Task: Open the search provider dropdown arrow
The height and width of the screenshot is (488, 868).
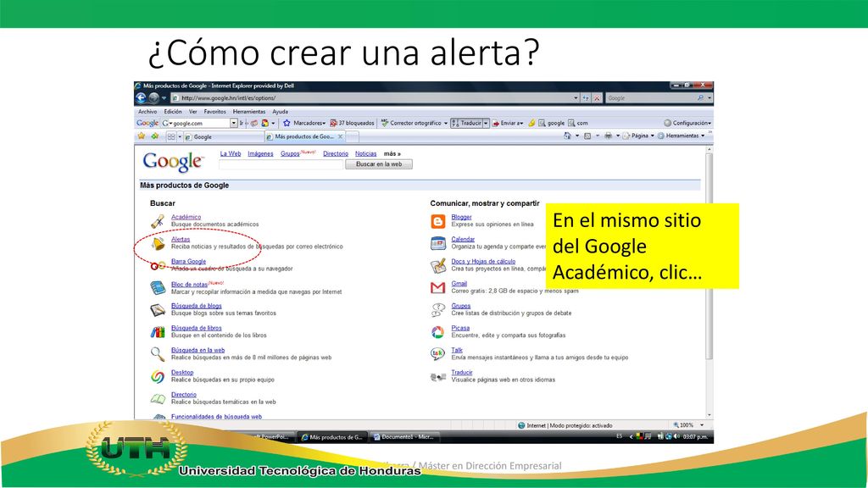Action: click(x=709, y=98)
